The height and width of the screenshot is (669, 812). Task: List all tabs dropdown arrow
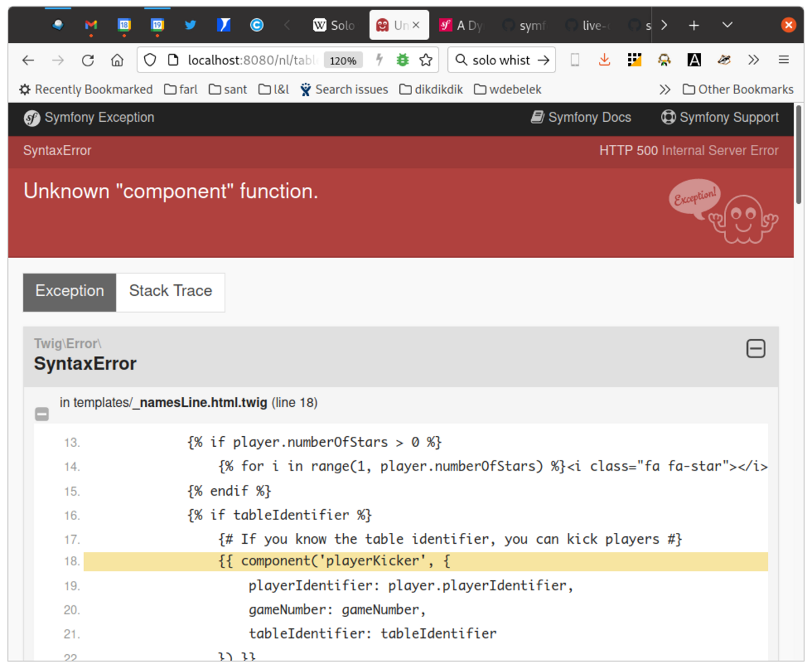tap(727, 25)
